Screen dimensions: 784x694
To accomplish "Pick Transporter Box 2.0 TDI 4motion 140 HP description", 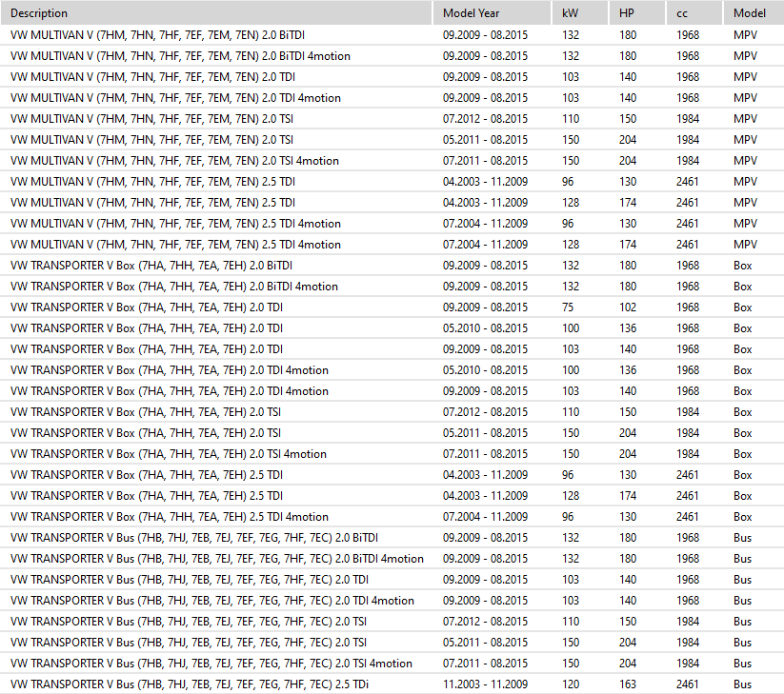I will click(169, 391).
